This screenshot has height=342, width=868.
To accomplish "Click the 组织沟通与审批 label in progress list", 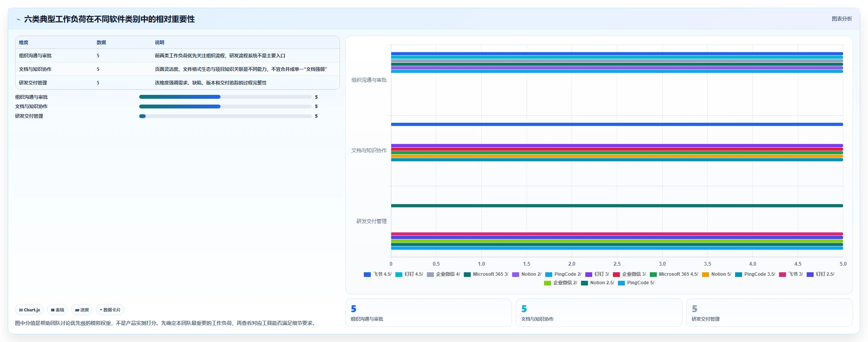I will pos(31,97).
